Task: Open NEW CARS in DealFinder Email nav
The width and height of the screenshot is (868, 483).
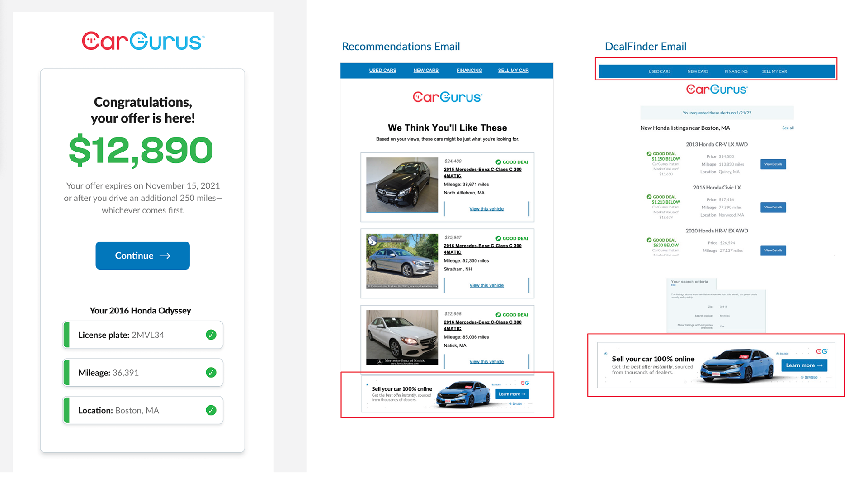Action: 698,71
